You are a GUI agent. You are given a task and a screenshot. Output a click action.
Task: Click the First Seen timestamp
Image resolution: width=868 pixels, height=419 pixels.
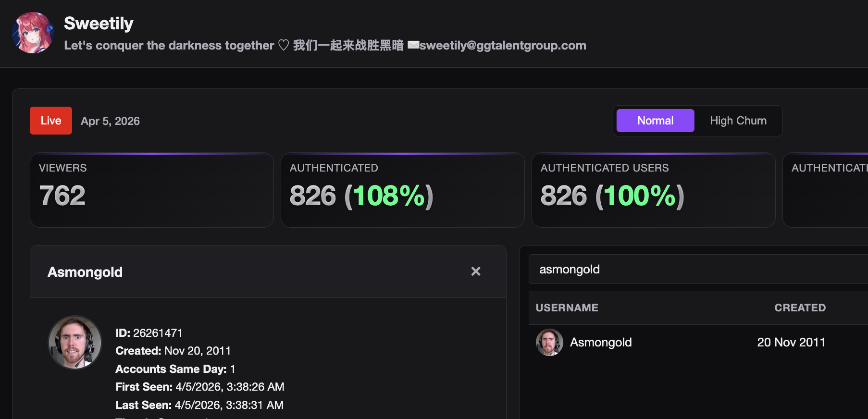coord(230,387)
